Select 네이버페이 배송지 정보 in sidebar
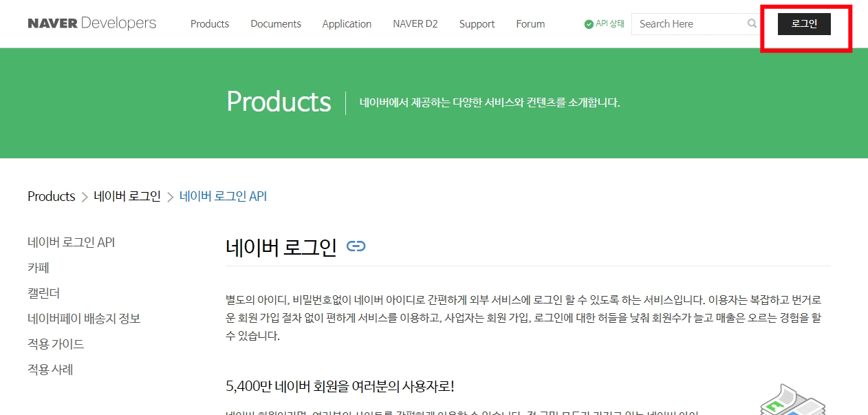This screenshot has height=415, width=868. point(84,319)
